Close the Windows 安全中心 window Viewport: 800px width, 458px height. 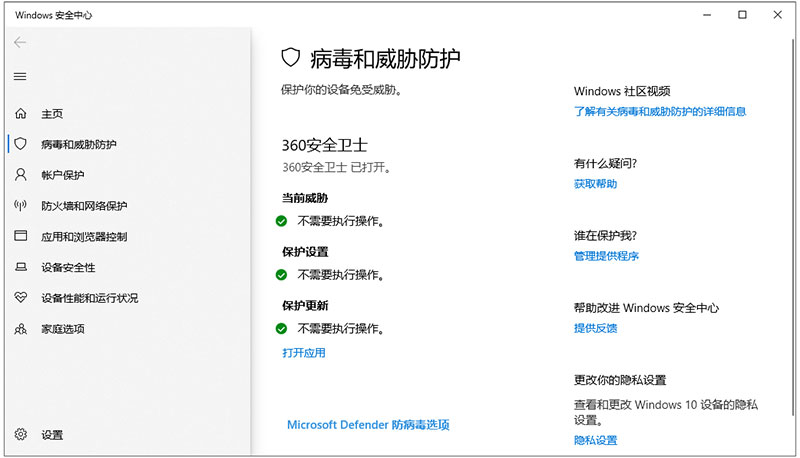tap(778, 15)
